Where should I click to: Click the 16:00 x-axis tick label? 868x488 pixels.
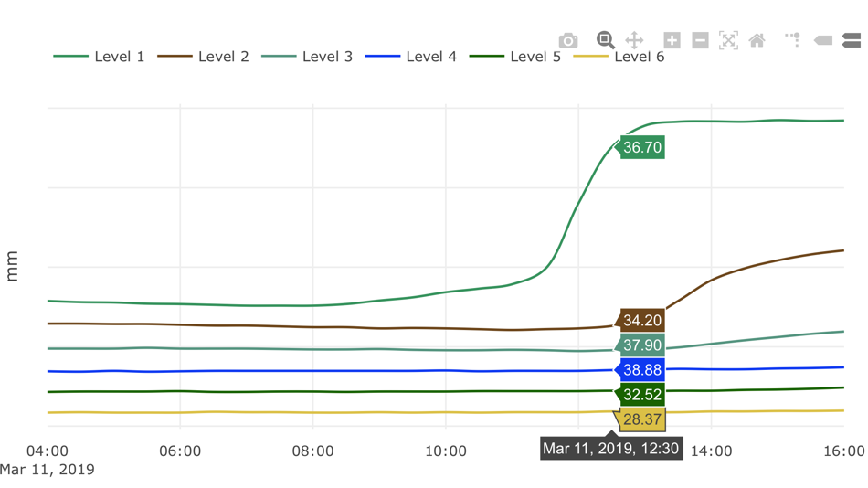coord(844,451)
